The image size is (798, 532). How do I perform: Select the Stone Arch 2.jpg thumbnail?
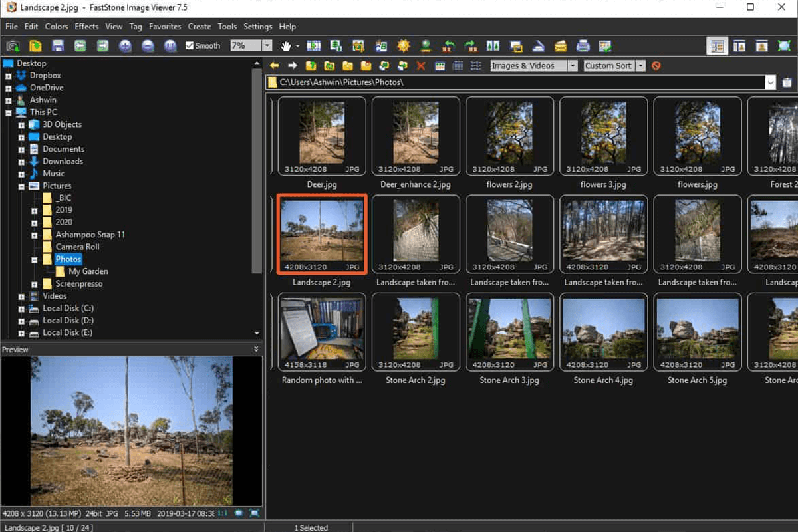tap(416, 331)
